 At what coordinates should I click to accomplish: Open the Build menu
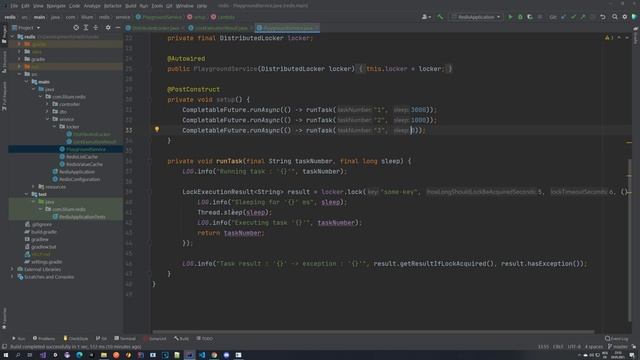point(131,6)
